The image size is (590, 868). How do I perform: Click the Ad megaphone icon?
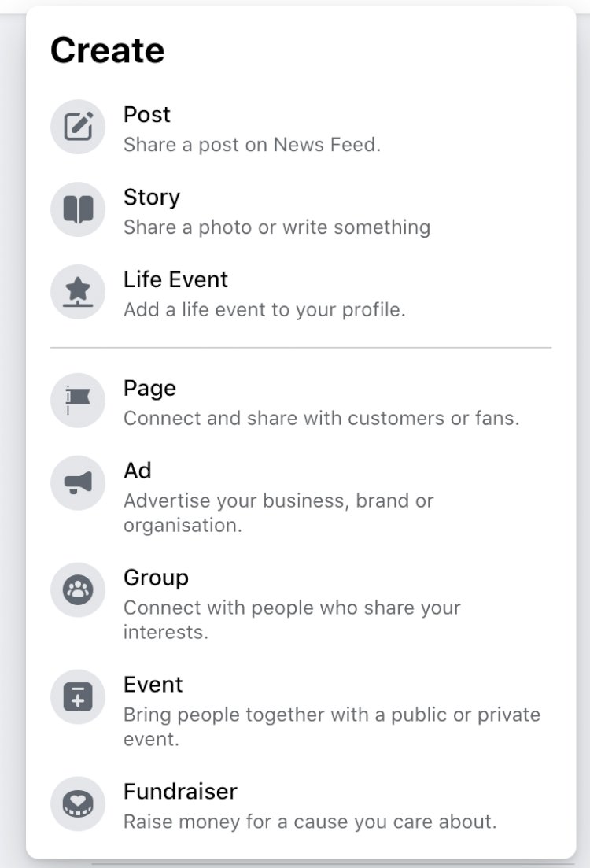[x=78, y=482]
